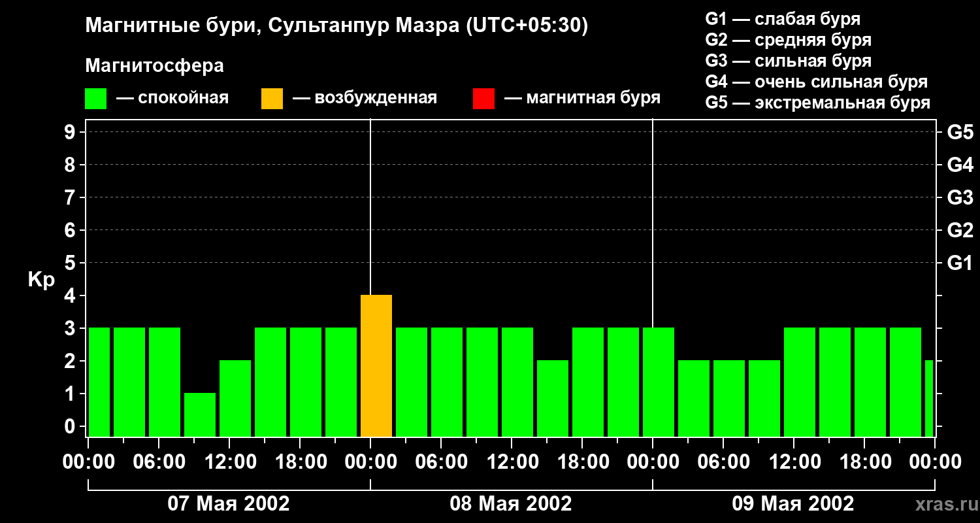The image size is (980, 523).
Task: Click the '06:00' time label above 08 Мая
Action: 441,462
